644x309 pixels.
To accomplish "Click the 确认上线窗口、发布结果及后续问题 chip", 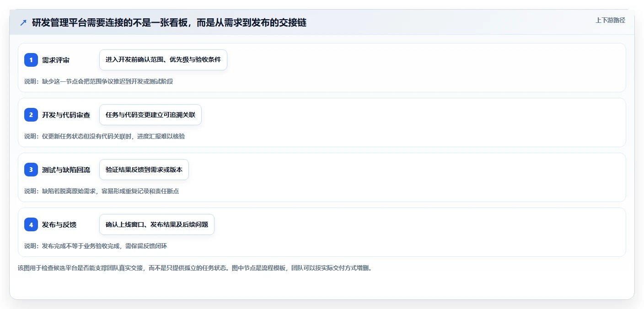I will (x=157, y=224).
